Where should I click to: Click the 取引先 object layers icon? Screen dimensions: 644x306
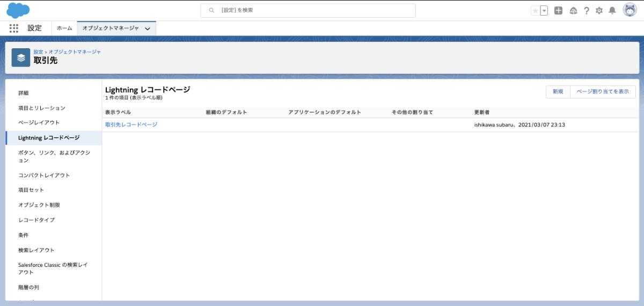pyautogui.click(x=21, y=58)
